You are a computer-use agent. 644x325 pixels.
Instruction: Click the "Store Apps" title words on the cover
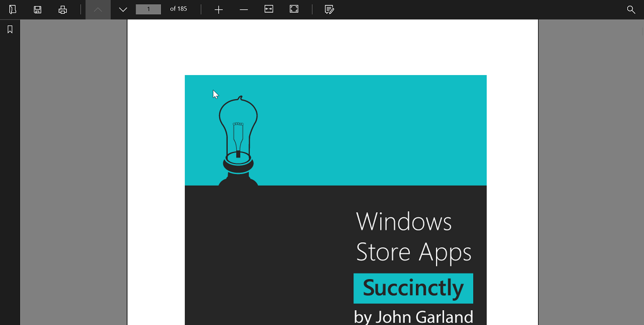(x=414, y=252)
